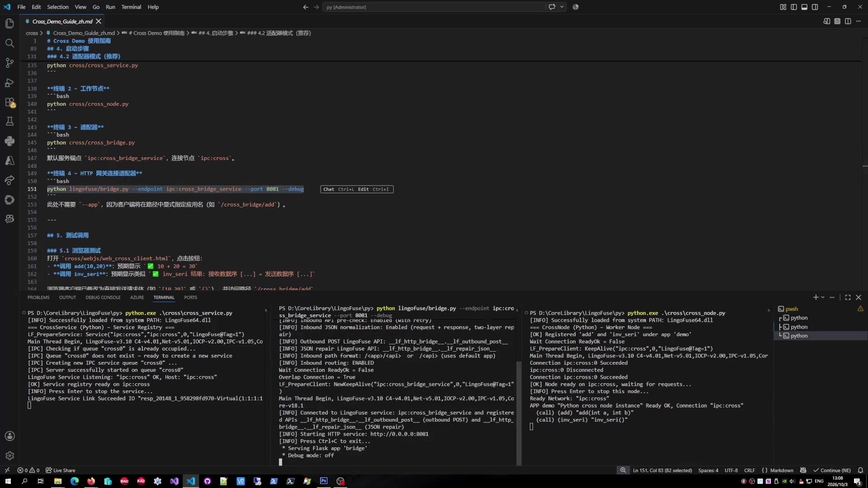868x488 pixels.
Task: Maximize the terminal panel size
Action: click(x=848, y=297)
